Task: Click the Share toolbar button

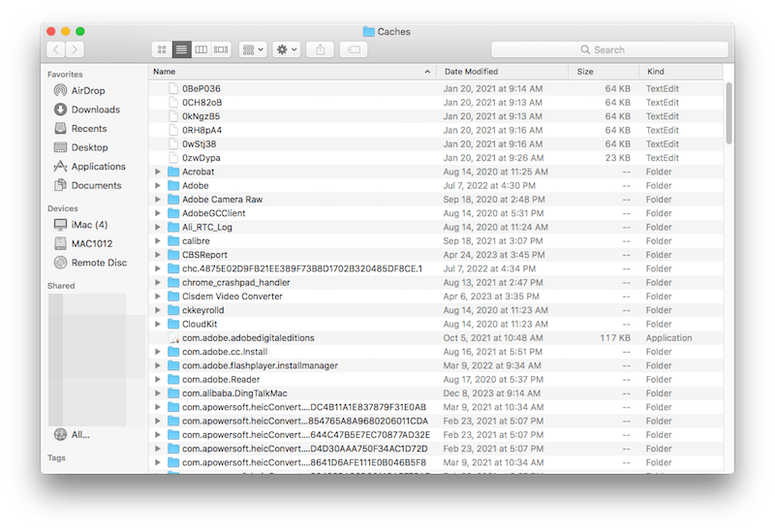Action: (321, 49)
